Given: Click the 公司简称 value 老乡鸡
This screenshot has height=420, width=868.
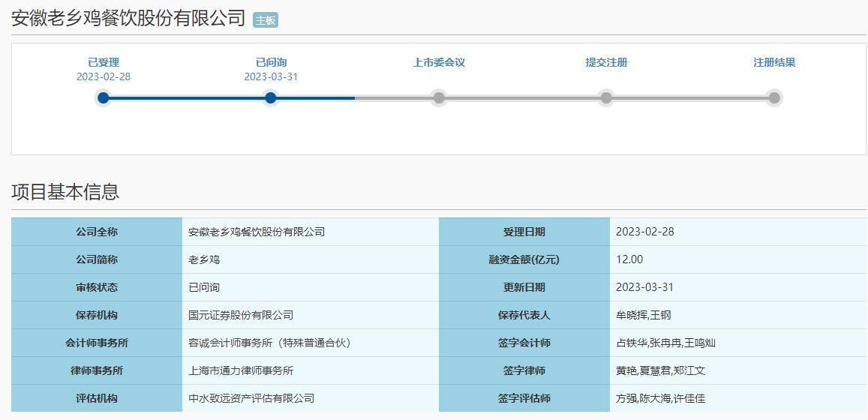Looking at the screenshot, I should pyautogui.click(x=204, y=259).
